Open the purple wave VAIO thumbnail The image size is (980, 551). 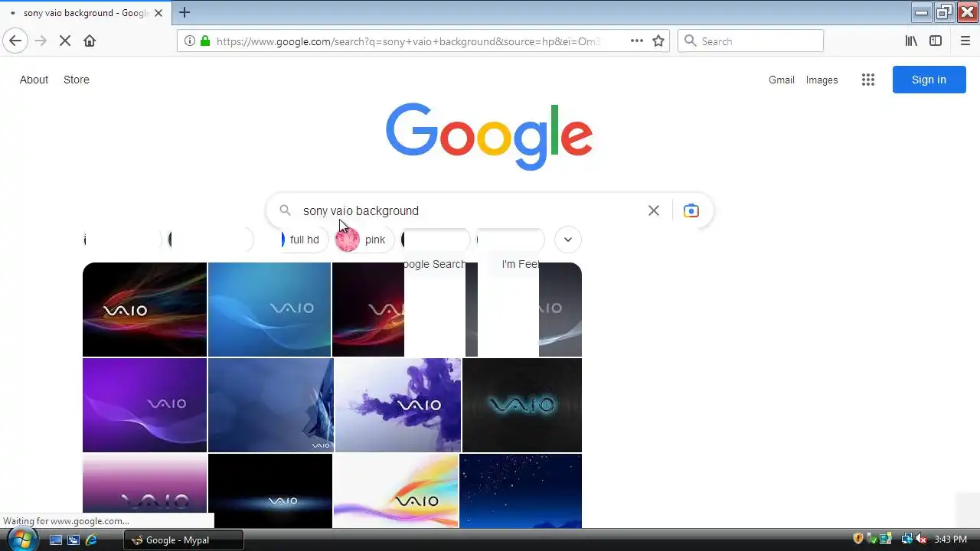pyautogui.click(x=145, y=405)
